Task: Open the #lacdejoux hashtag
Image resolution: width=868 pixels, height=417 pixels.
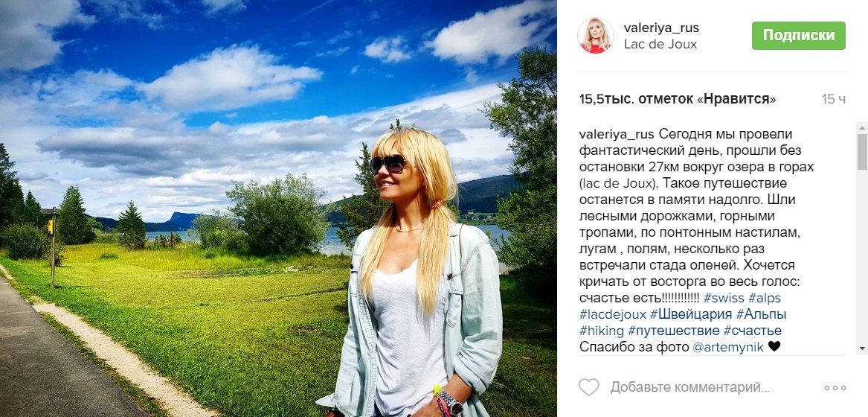Action: tap(613, 314)
